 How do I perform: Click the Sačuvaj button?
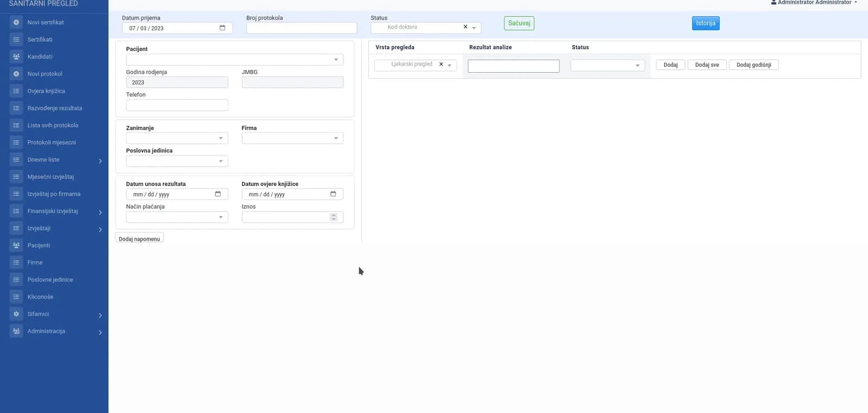pos(519,23)
